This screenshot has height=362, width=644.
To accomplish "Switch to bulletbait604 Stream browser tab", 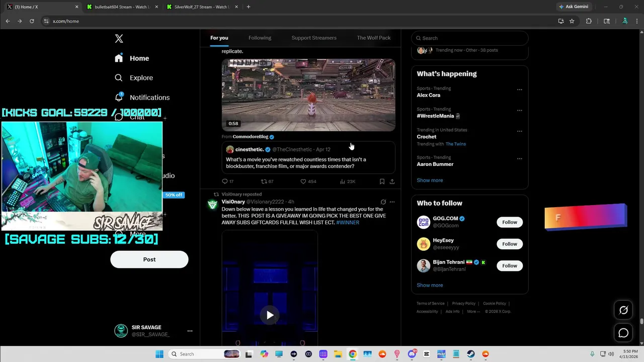I will pos(123,7).
